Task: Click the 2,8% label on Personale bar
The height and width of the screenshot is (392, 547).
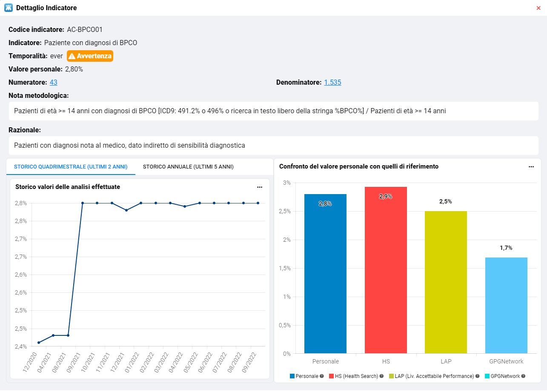Action: [x=325, y=204]
